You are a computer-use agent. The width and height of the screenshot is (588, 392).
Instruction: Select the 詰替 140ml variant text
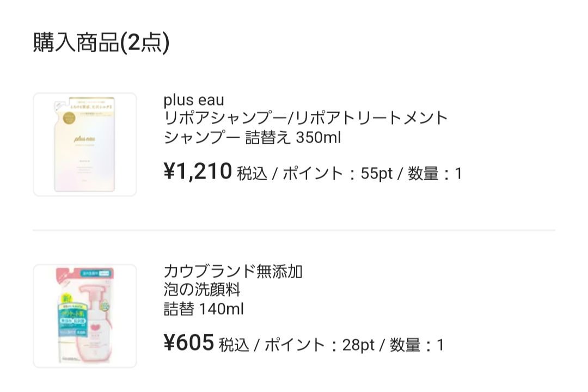tap(204, 309)
